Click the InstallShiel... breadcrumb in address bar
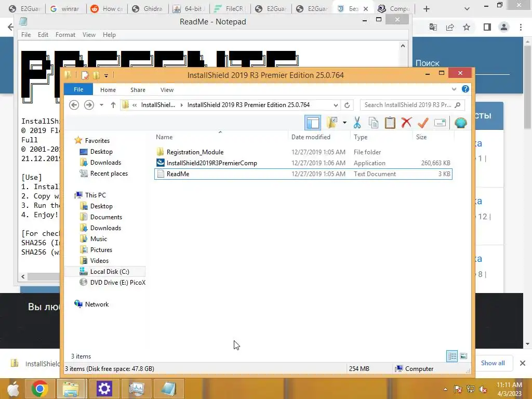 (x=158, y=105)
